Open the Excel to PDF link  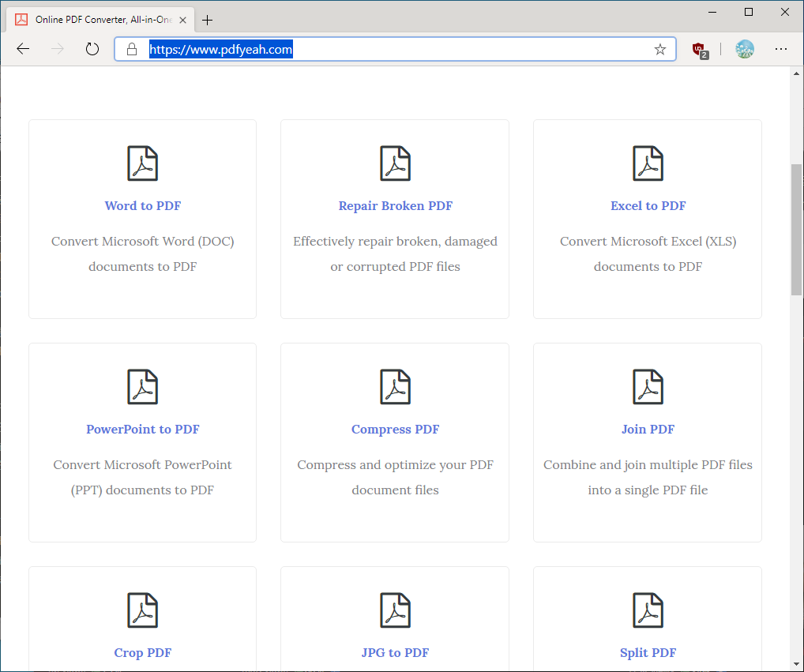click(x=648, y=206)
